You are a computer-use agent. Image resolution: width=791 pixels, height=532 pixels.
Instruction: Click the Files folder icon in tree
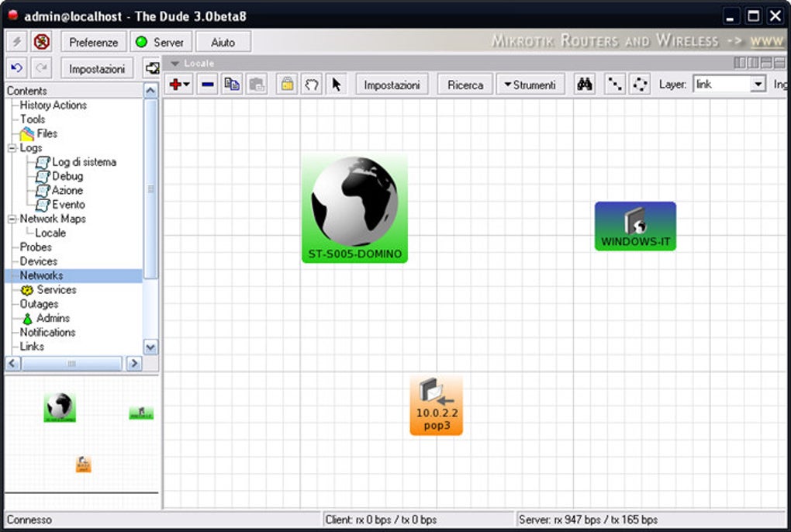coord(26,134)
